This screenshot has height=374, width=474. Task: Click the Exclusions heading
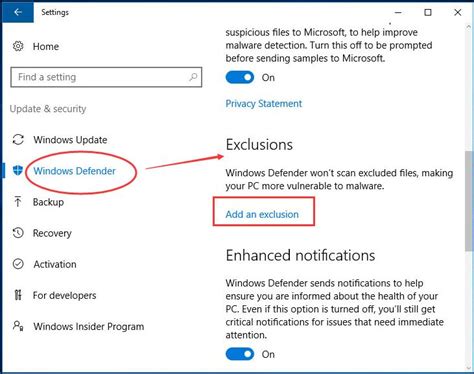259,145
